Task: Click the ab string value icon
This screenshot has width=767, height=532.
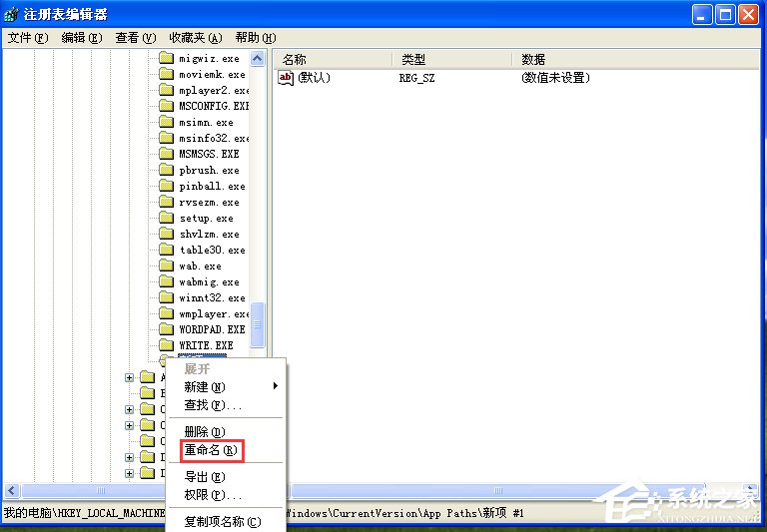Action: click(286, 77)
